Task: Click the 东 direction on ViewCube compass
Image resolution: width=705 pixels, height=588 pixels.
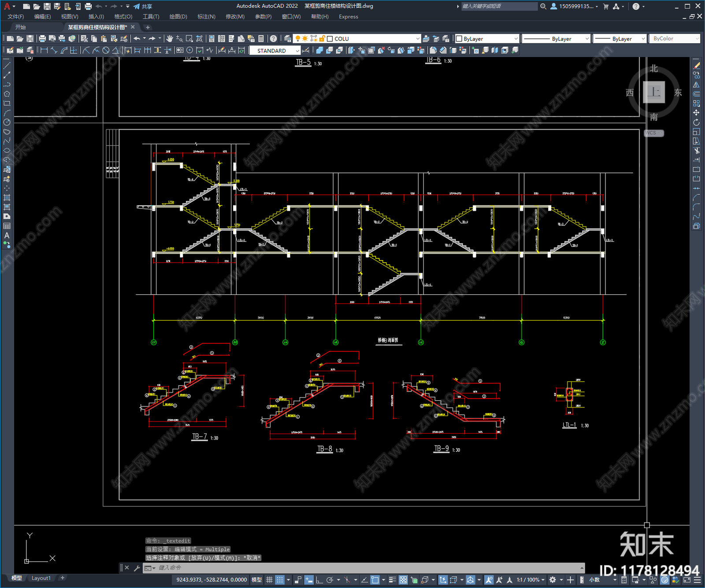Action: tap(678, 93)
